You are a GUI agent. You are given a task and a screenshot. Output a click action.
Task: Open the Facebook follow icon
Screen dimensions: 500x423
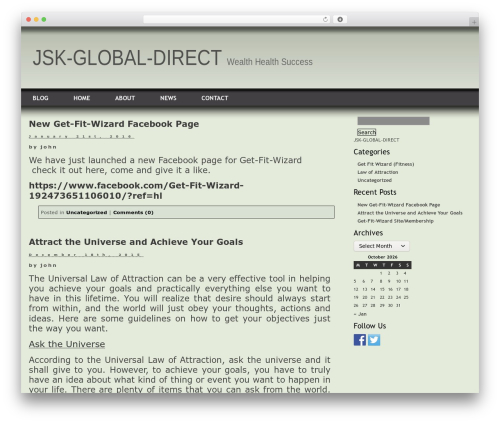coord(360,340)
